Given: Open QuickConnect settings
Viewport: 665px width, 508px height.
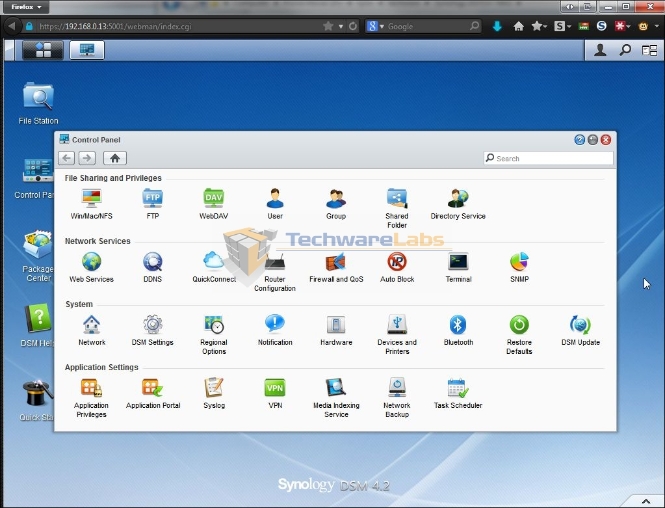Looking at the screenshot, I should click(x=213, y=267).
